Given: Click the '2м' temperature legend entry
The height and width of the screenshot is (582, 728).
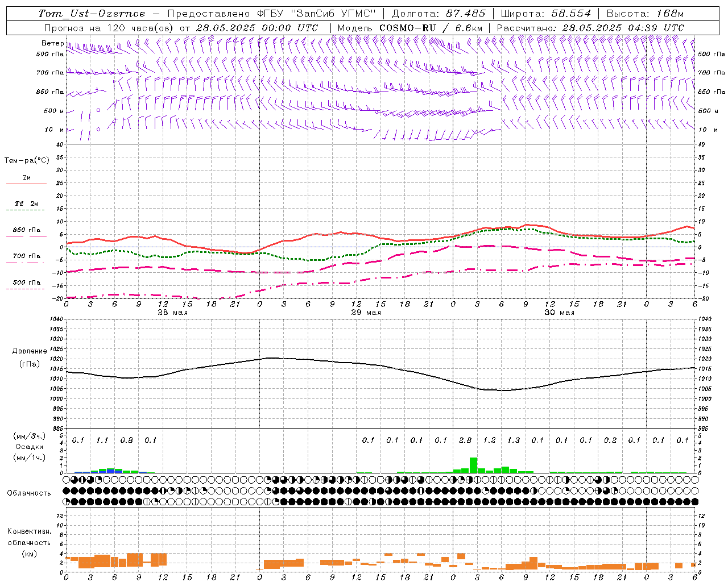Looking at the screenshot, I should (x=27, y=177).
